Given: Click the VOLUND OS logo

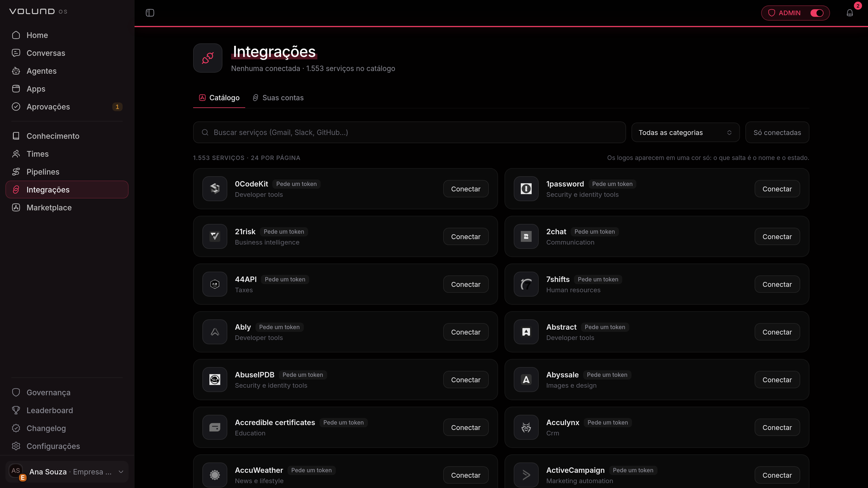Looking at the screenshot, I should click(x=38, y=11).
